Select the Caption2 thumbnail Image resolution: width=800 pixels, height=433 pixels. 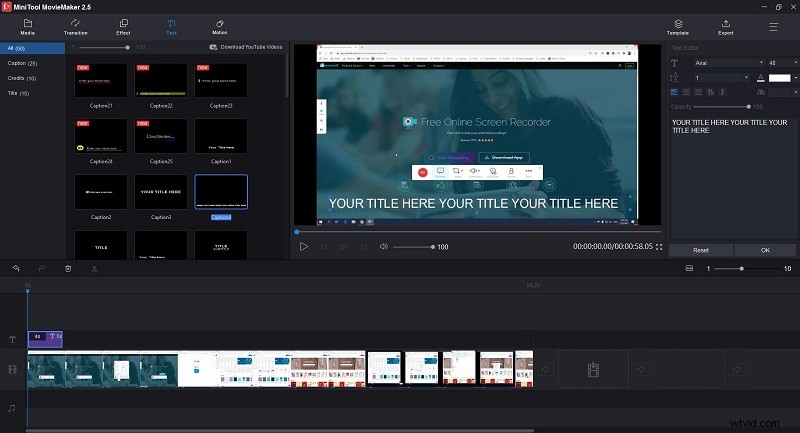101,192
